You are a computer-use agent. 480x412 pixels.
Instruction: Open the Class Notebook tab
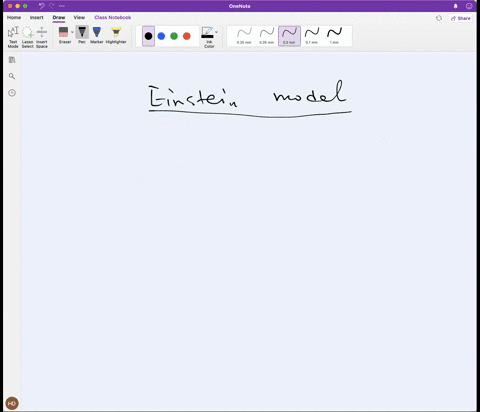113,17
